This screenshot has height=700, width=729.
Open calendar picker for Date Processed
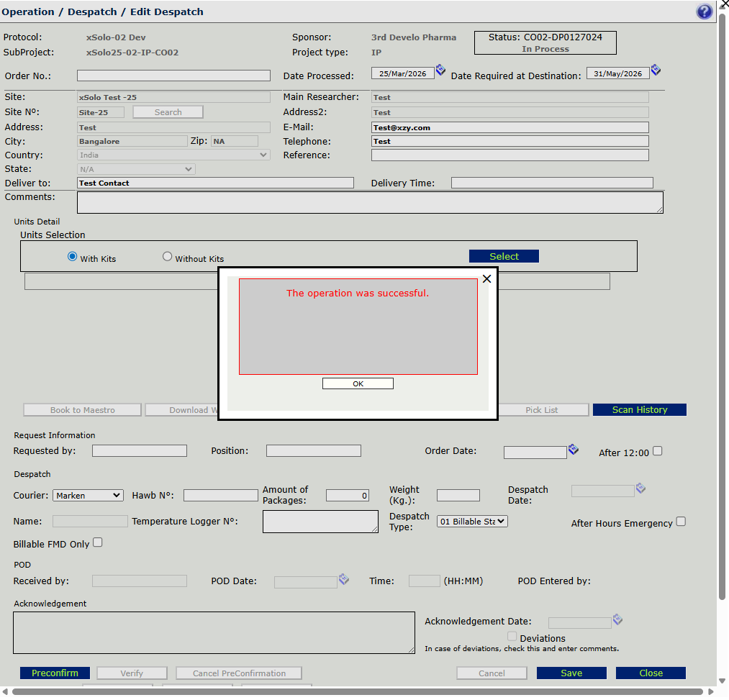coord(440,71)
